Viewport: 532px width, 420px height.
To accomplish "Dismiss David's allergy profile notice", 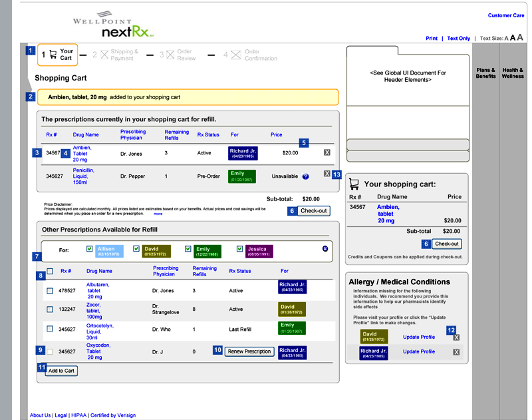I will click(456, 337).
